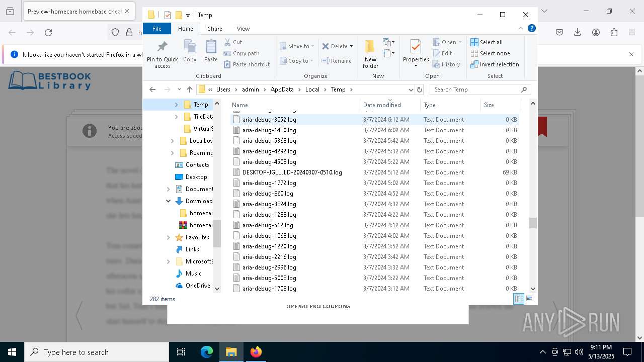The width and height of the screenshot is (644, 362).
Task: Reload page in Firefox window
Action: 48,33
